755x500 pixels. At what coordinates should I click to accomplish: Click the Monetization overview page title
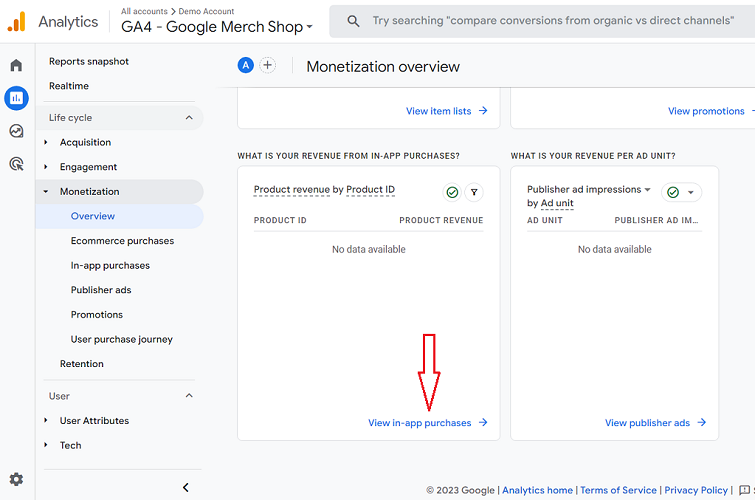tap(383, 66)
